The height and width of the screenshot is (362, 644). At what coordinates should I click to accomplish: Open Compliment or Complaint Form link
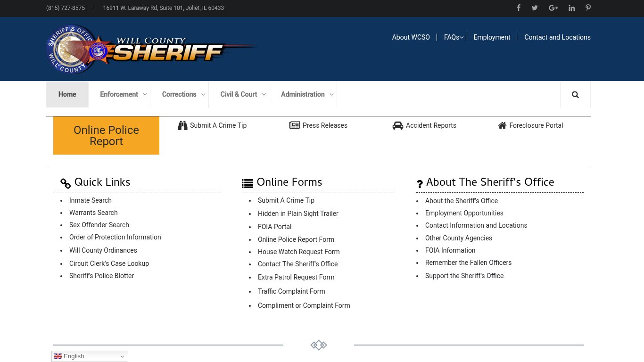(304, 305)
